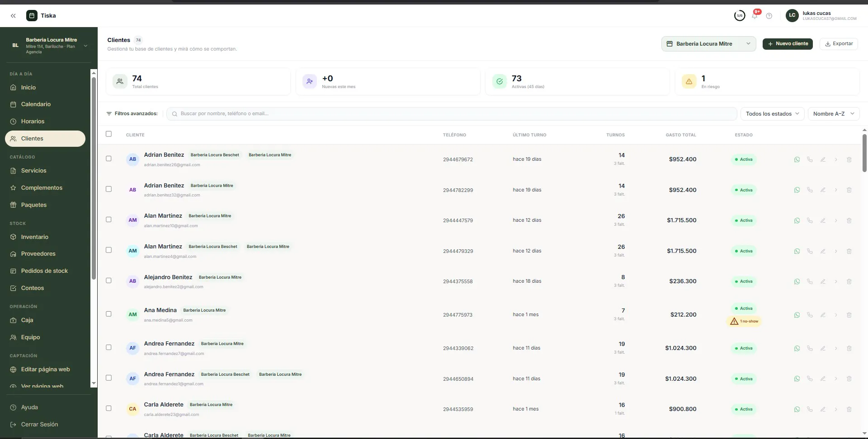Edit Ana Medina with pencil icon

coord(823,315)
